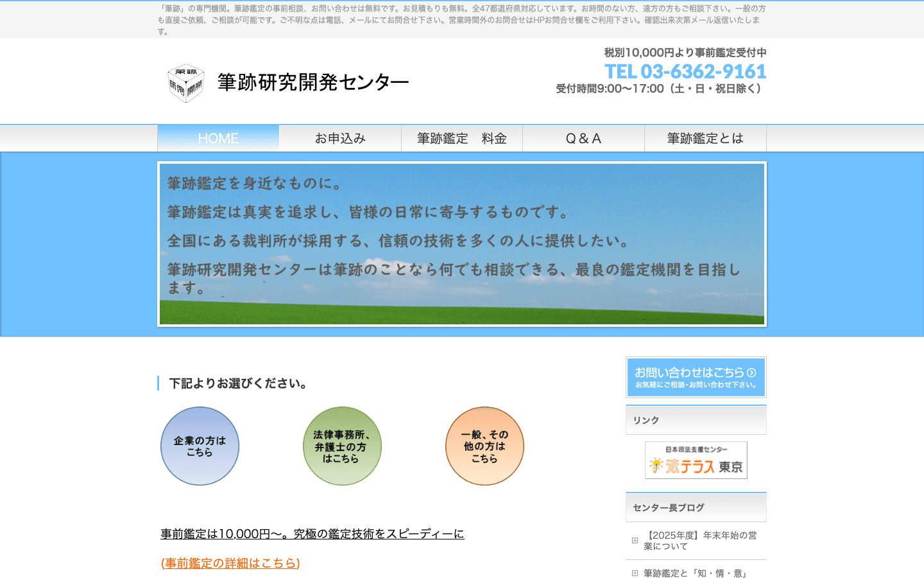Click the cube logo icon in header
Viewport: 924px width, 578px height.
pyautogui.click(x=186, y=83)
